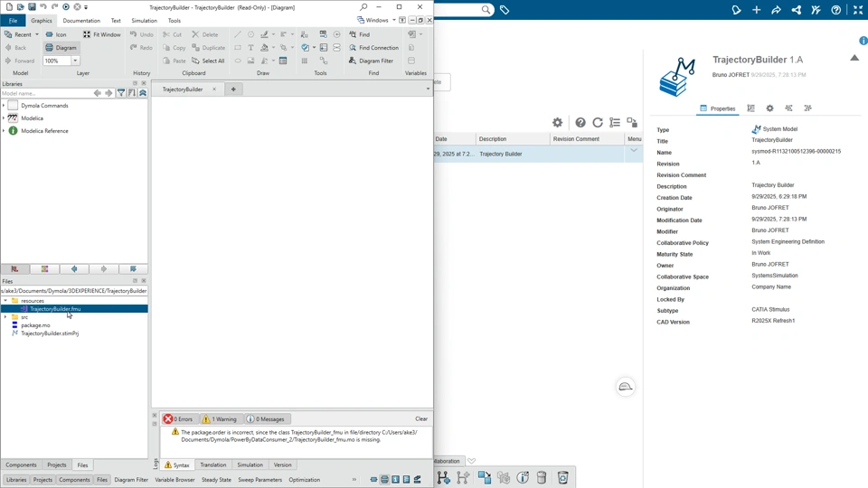868x488 pixels.
Task: Select package.mo in Files tree
Action: (35, 325)
